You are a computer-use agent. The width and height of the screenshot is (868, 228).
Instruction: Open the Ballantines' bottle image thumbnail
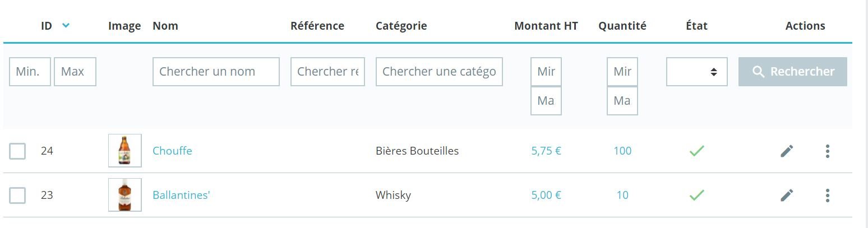tap(124, 195)
